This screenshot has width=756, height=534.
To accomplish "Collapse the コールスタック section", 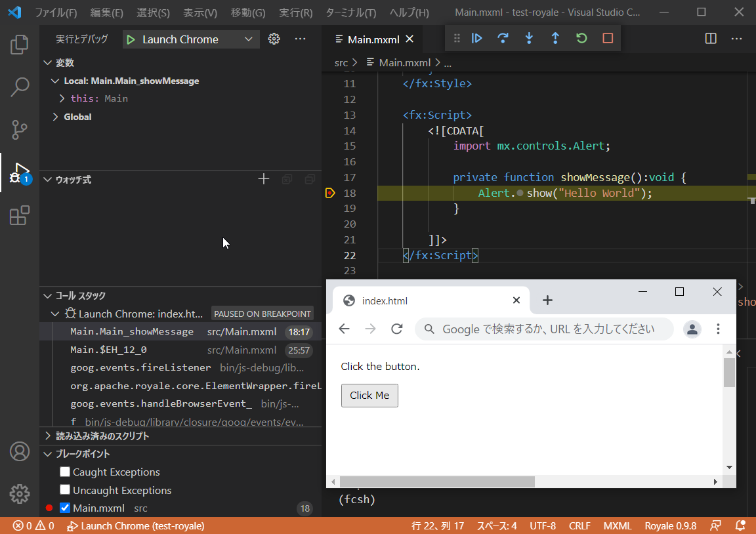I will [x=47, y=295].
